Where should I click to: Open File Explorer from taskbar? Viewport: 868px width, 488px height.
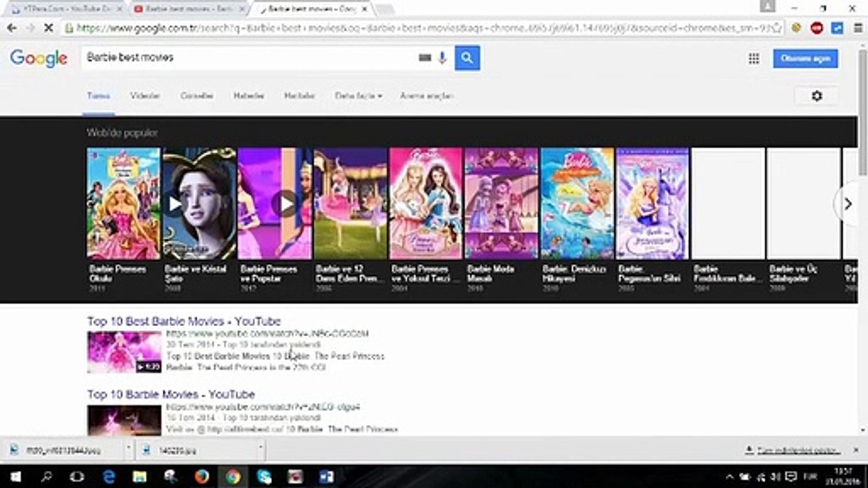[x=140, y=476]
